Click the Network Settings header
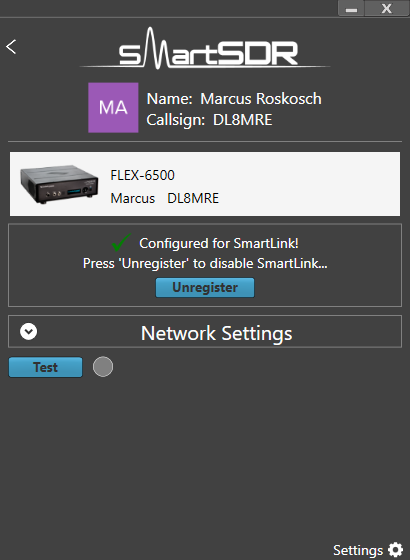The image size is (410, 560). (205, 331)
